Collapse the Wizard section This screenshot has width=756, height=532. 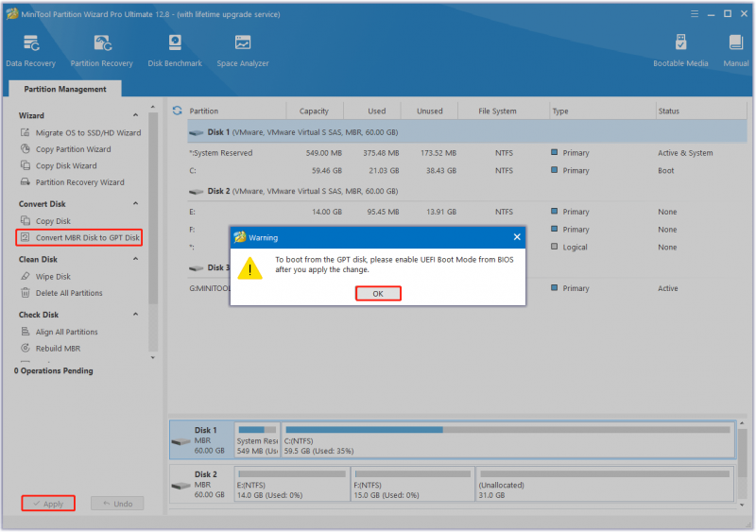[x=135, y=115]
